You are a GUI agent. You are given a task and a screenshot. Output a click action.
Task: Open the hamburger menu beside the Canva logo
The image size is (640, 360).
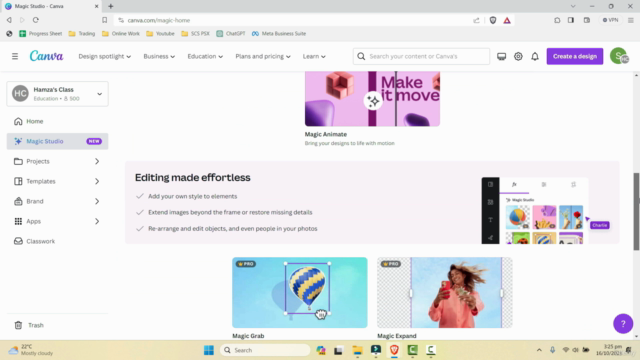(15, 56)
